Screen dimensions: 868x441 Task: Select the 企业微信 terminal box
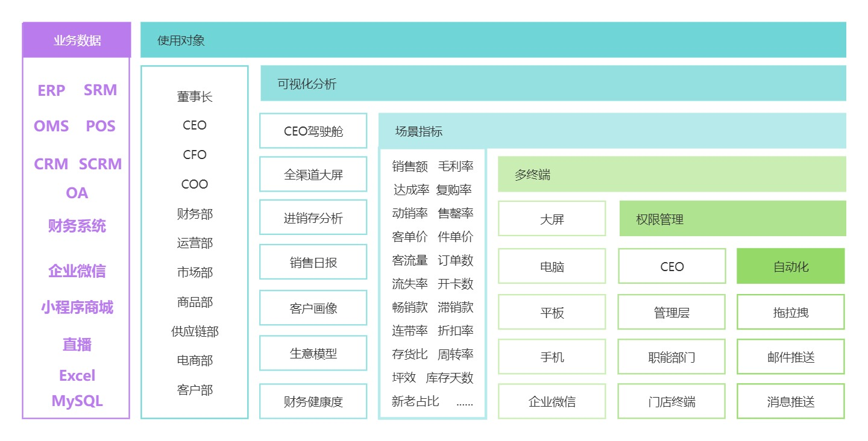tap(552, 401)
